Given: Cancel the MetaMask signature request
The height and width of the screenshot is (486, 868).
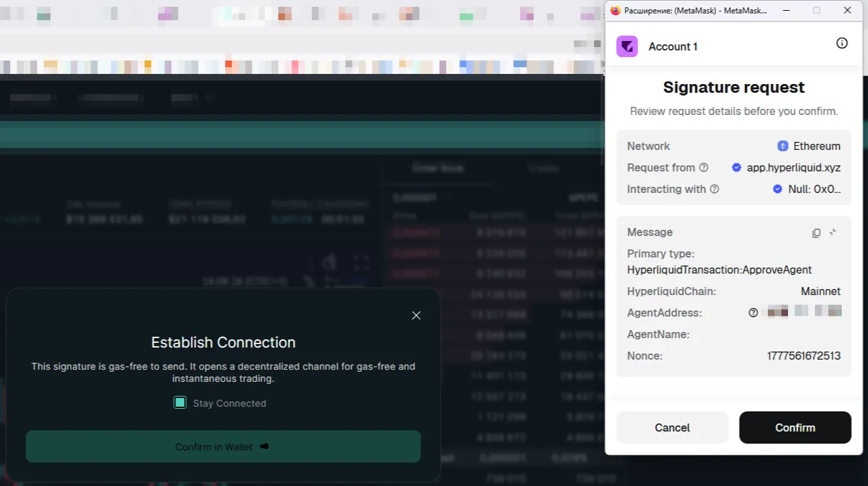Looking at the screenshot, I should tap(672, 428).
